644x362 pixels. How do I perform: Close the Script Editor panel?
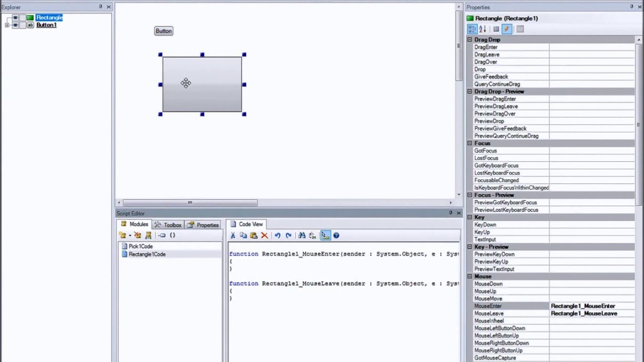tap(458, 213)
